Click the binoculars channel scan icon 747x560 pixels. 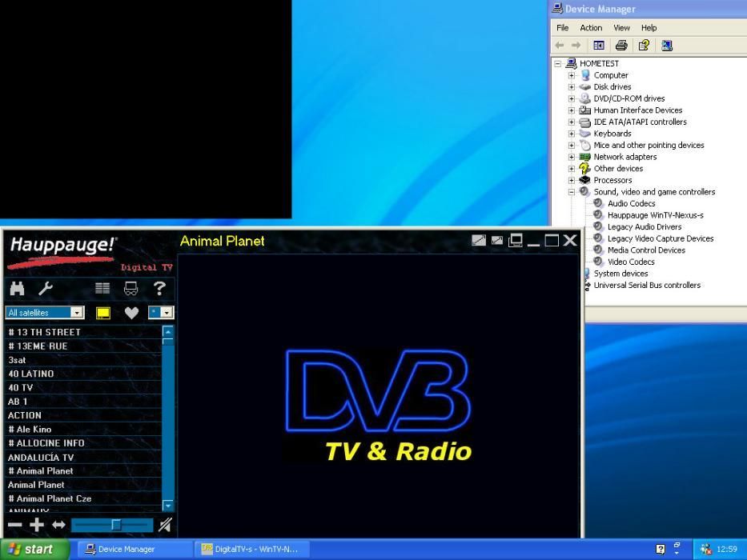coord(17,289)
